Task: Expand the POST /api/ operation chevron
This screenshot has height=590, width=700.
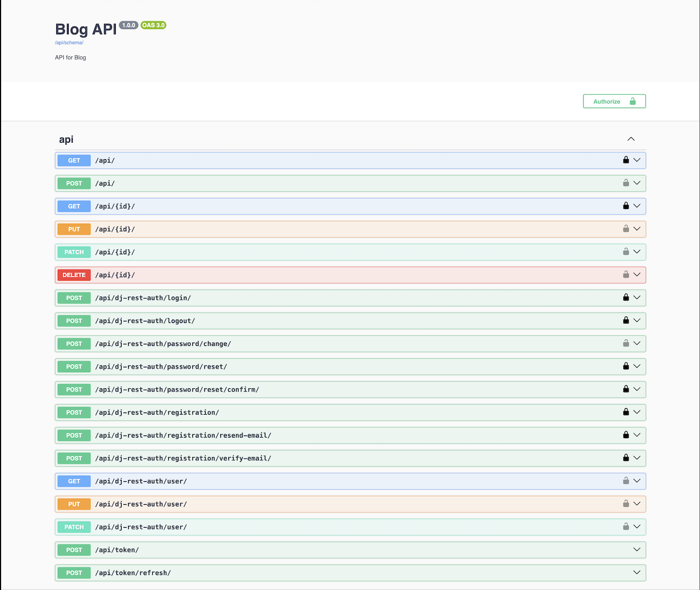Action: [x=637, y=183]
